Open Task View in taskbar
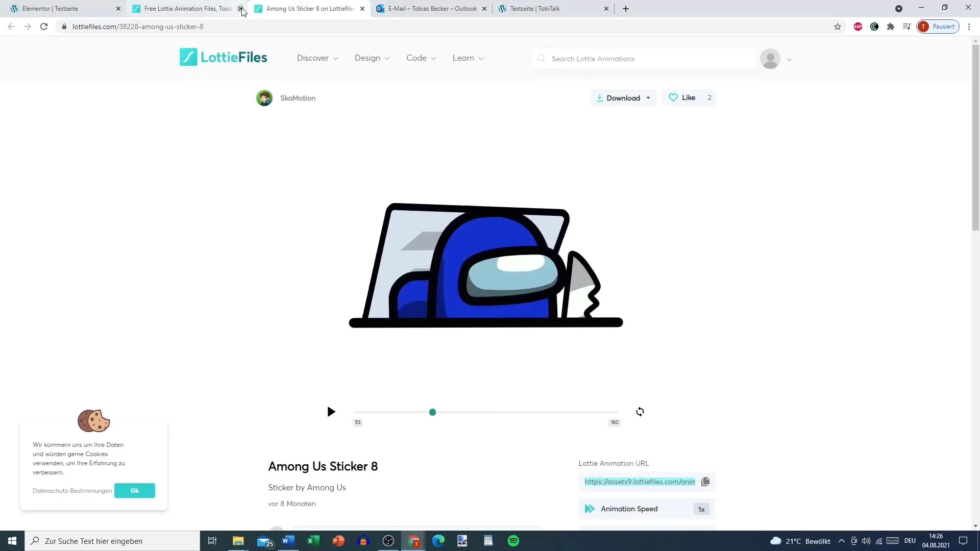This screenshot has width=980, height=551. pyautogui.click(x=212, y=541)
